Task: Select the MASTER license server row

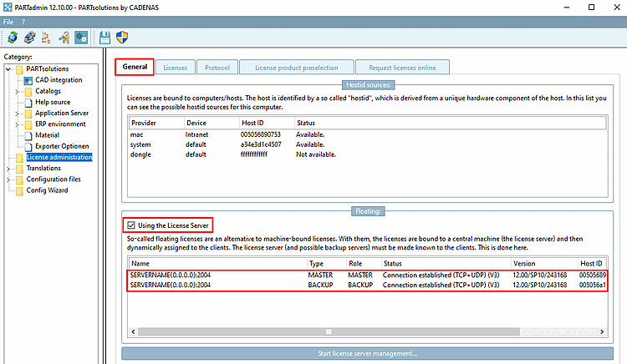Action: click(x=368, y=275)
